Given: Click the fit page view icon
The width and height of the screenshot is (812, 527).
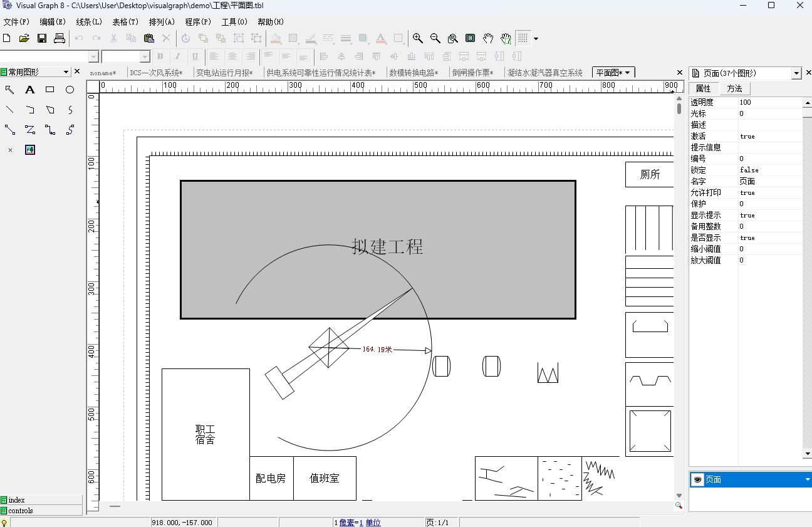Looking at the screenshot, I should click(x=471, y=38).
